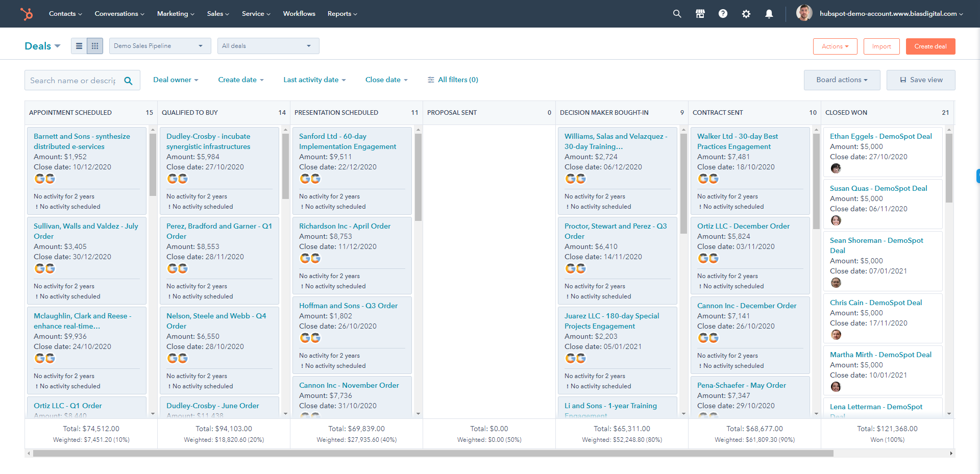Open the Deal owner filter
980x474 pixels.
coord(176,80)
